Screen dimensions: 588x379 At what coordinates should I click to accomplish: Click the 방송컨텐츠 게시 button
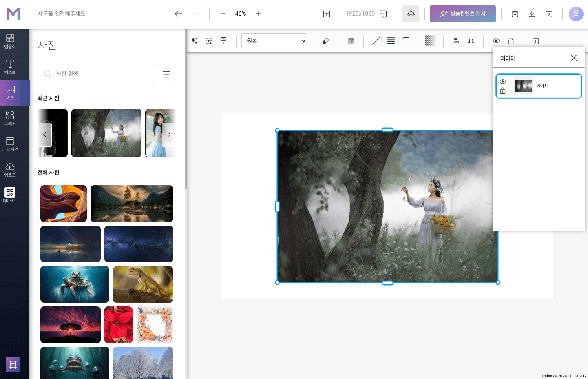coord(463,14)
